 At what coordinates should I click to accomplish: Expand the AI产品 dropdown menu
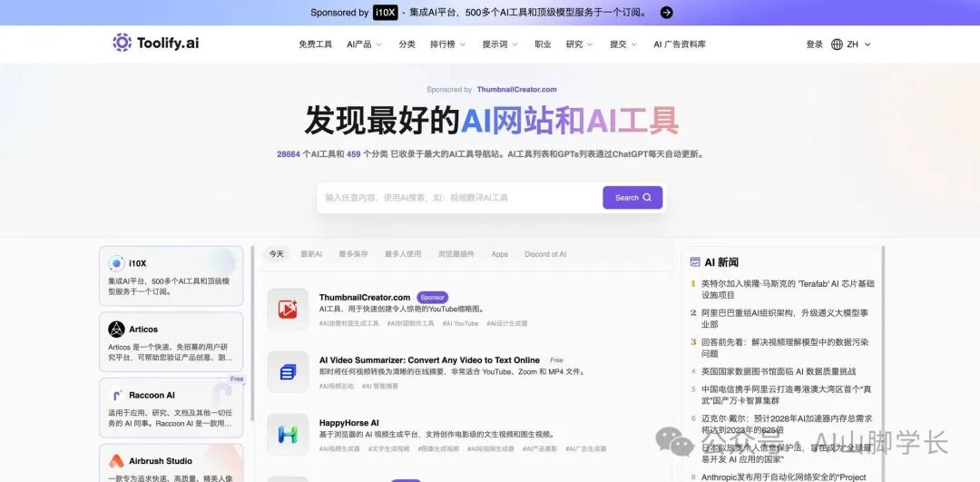(x=365, y=44)
